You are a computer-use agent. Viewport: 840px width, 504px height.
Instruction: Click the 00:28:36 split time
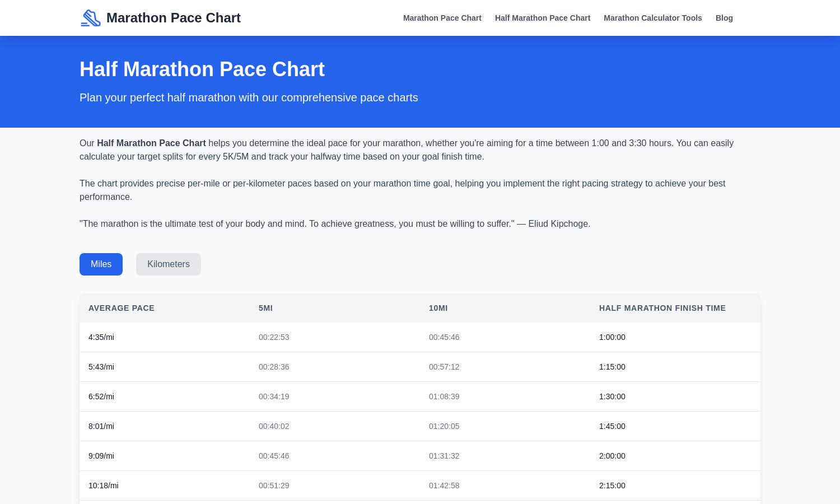274,367
